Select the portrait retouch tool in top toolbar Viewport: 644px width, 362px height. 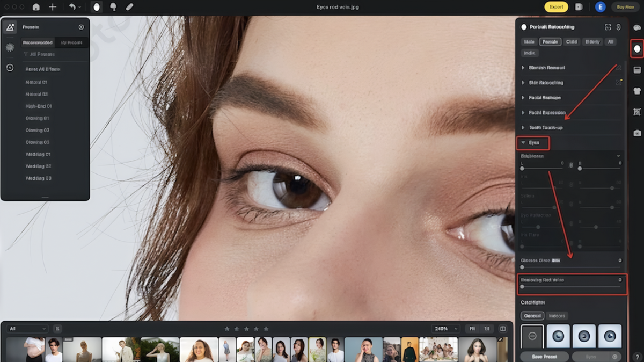(97, 7)
